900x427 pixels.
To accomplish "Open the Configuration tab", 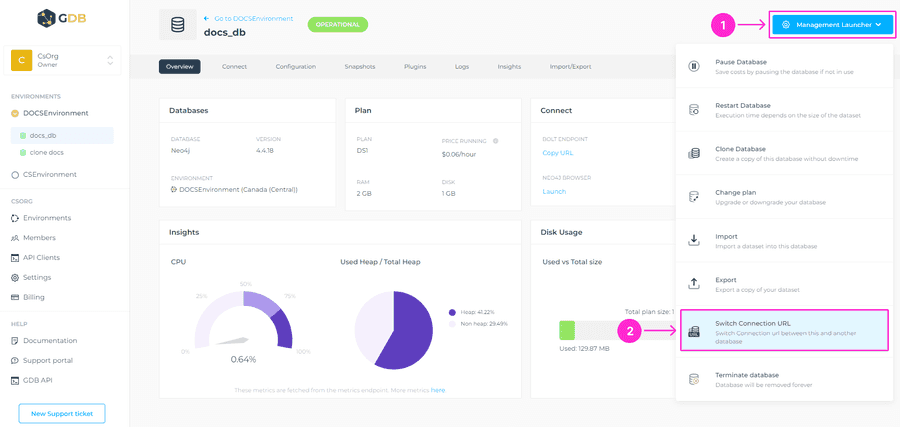I will (296, 67).
